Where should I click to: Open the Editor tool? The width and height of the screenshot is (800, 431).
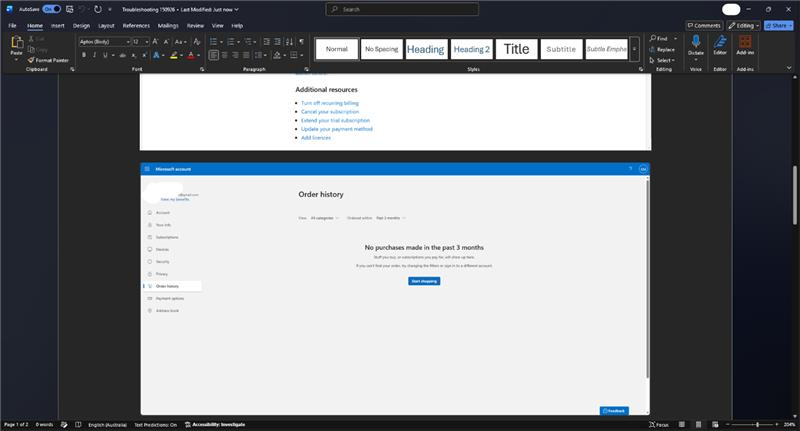[x=720, y=45]
